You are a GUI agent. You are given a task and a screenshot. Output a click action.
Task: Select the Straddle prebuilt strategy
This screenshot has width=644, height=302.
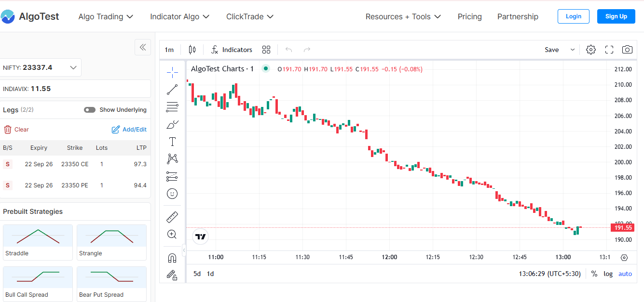38,242
